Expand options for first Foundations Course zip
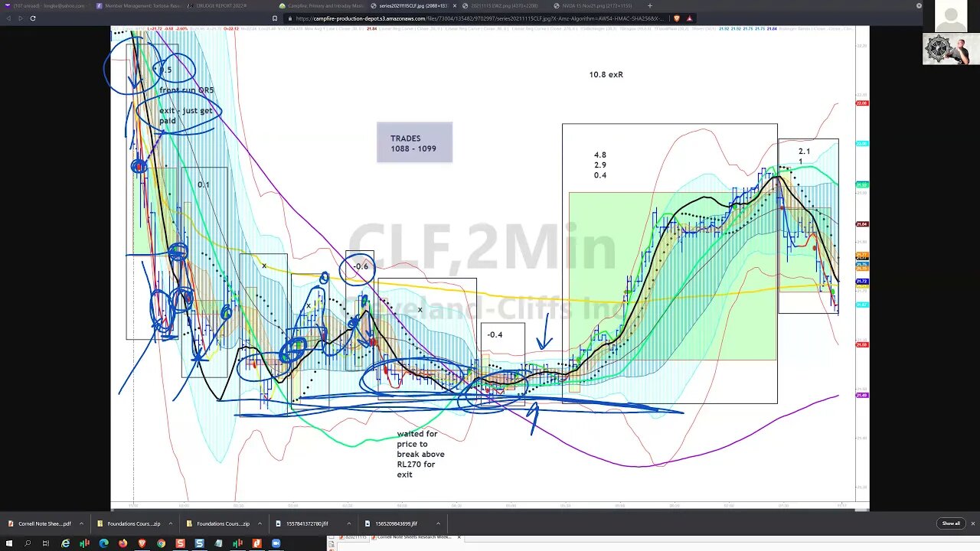This screenshot has height=551, width=980. tap(170, 523)
